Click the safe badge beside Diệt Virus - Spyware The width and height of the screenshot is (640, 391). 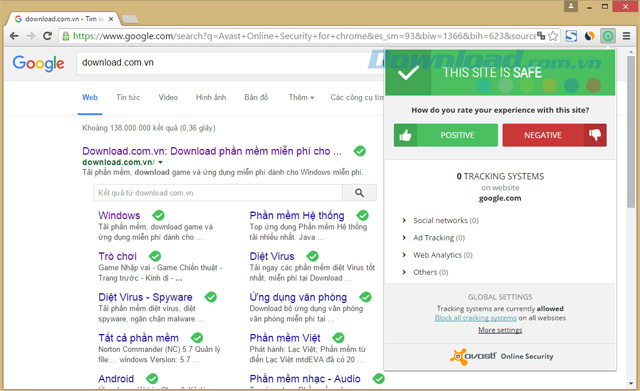click(211, 297)
